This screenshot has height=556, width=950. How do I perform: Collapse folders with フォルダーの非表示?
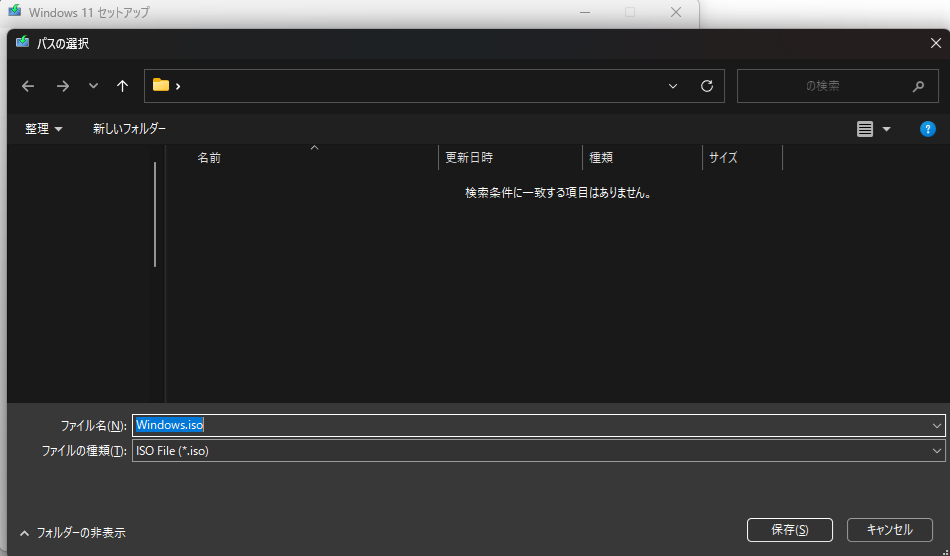pos(72,533)
